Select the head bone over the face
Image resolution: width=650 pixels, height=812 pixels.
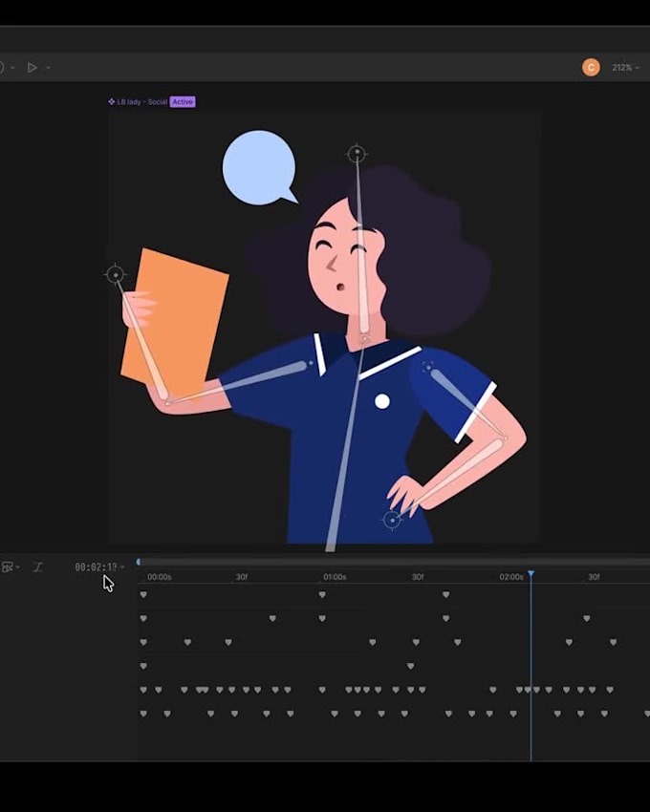point(361,248)
